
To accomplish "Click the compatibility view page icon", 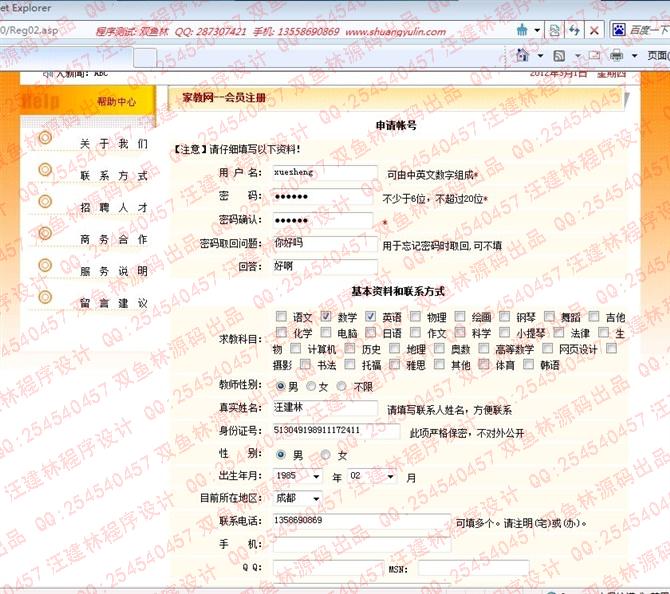I will click(x=555, y=30).
